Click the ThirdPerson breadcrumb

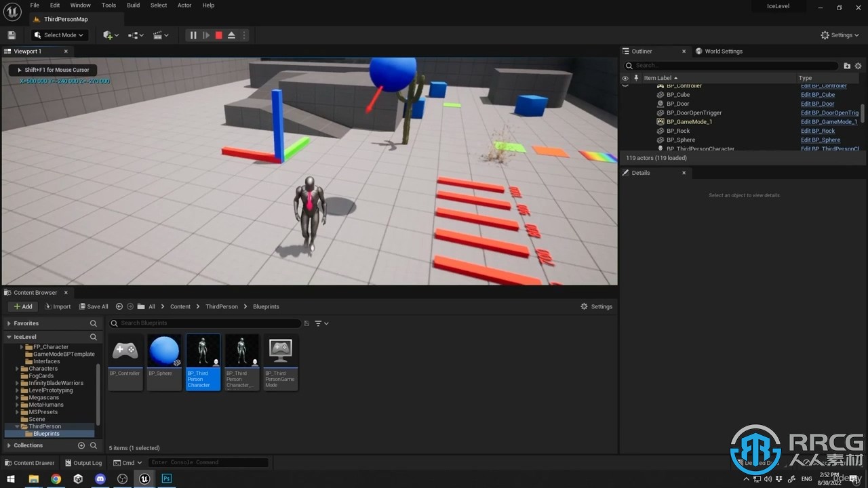222,306
